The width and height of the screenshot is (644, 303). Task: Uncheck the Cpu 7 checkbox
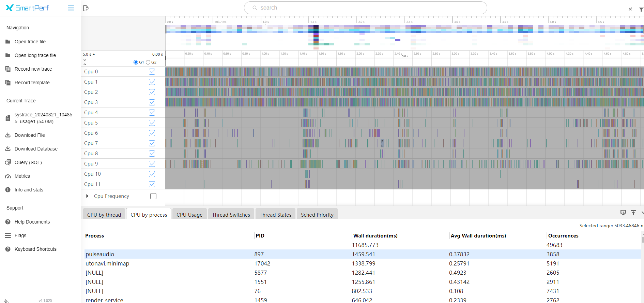(x=152, y=143)
